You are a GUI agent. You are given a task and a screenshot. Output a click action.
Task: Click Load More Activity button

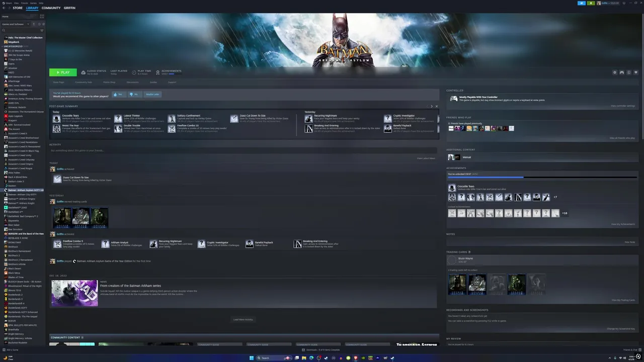[x=243, y=319]
